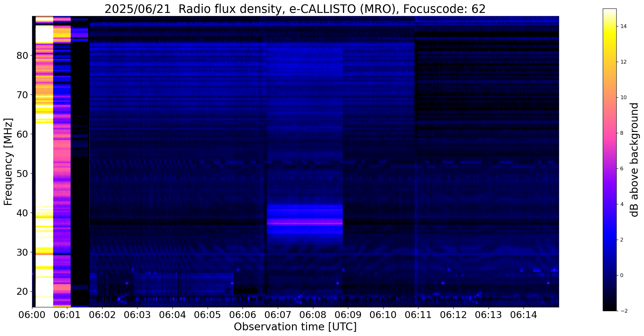Image resolution: width=644 pixels, height=336 pixels.
Task: Click the colorbar tick label 4
Action: [621, 204]
